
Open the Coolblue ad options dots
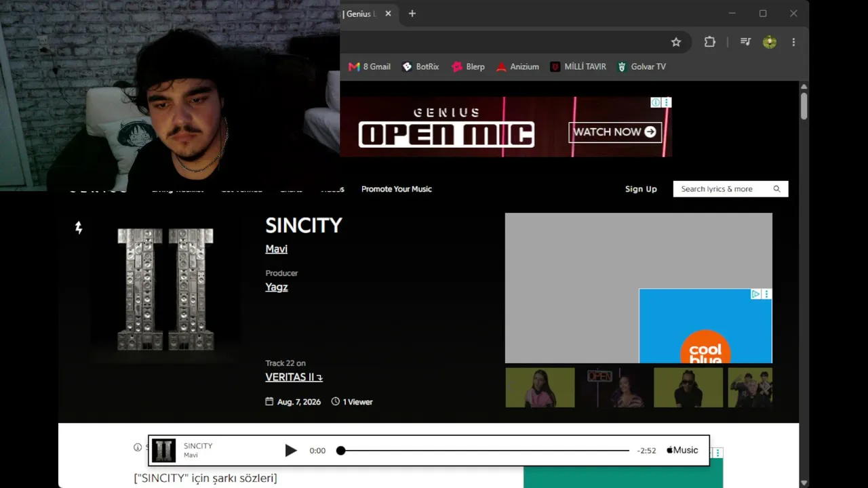(x=766, y=294)
